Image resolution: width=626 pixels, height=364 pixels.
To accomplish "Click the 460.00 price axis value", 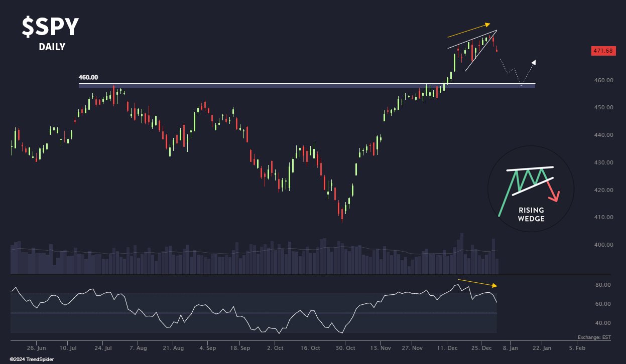I will pos(604,80).
